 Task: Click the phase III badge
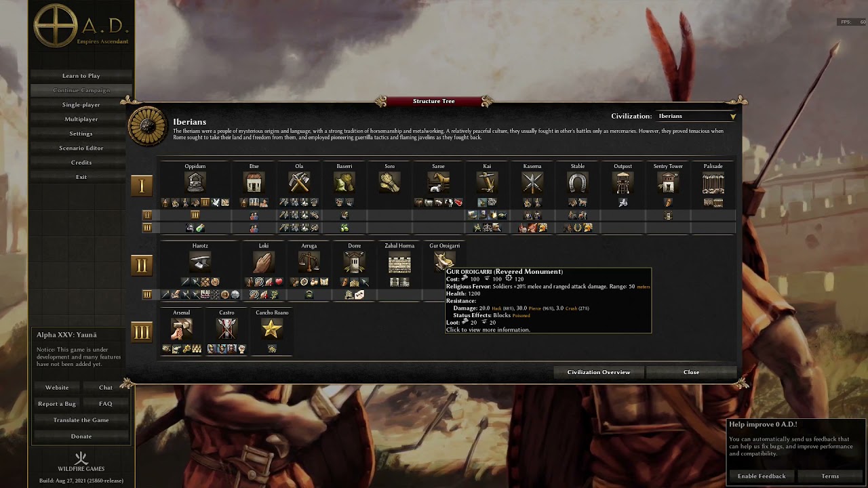coord(142,332)
